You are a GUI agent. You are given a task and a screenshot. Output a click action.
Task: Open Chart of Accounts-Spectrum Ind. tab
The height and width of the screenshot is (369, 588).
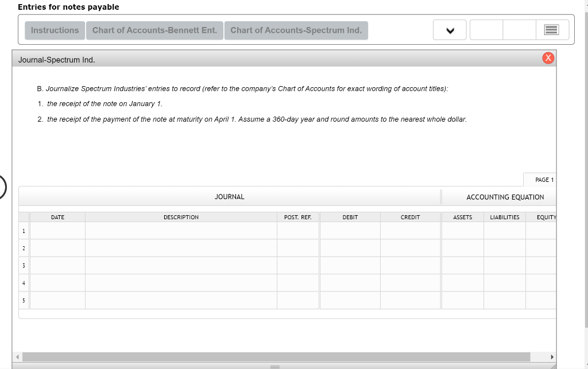tap(296, 30)
